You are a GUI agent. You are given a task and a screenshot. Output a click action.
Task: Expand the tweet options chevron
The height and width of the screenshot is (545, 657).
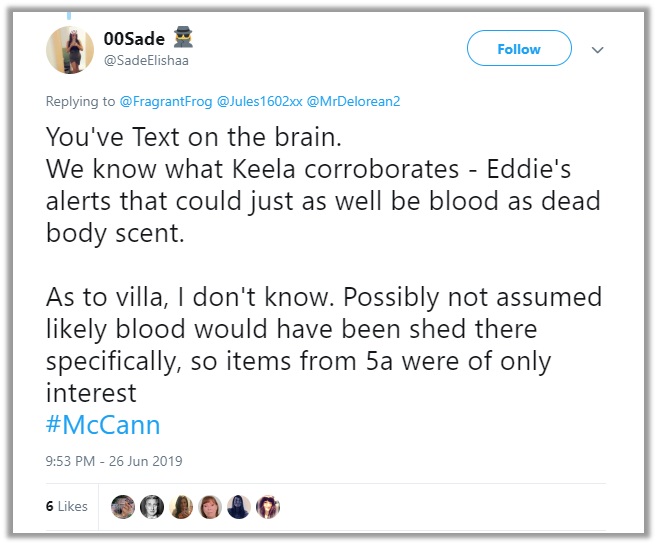[x=598, y=48]
